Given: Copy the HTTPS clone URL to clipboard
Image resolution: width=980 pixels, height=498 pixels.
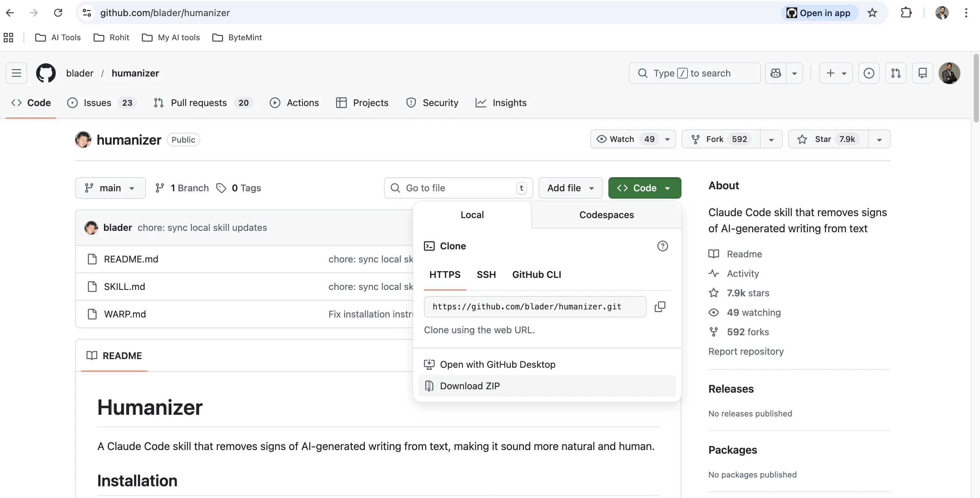Looking at the screenshot, I should (660, 306).
